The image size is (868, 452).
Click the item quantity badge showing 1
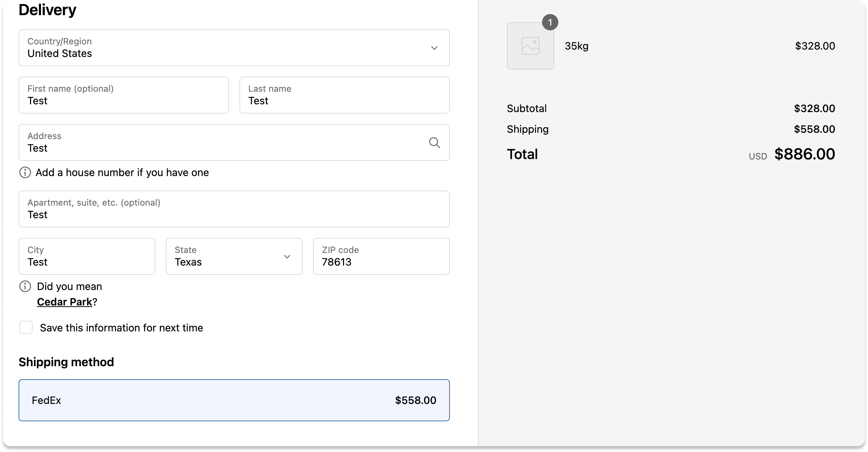550,23
